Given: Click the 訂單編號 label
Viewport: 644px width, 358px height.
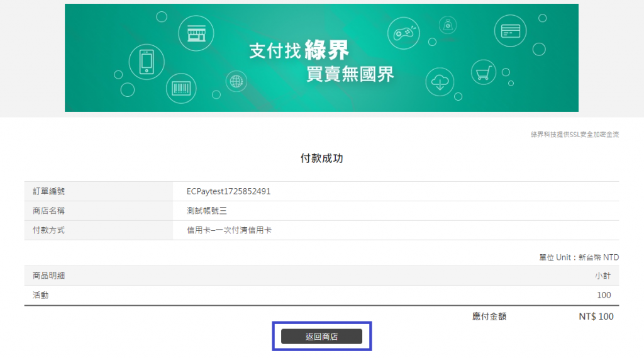Looking at the screenshot, I should [x=48, y=191].
